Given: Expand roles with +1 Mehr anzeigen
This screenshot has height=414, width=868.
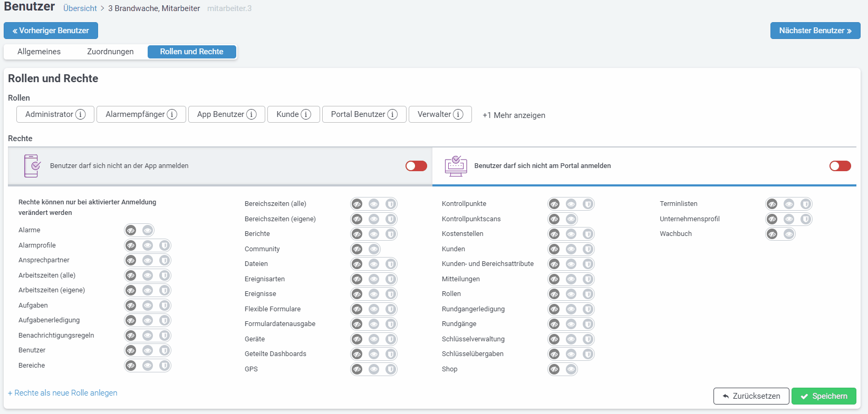Looking at the screenshot, I should (x=514, y=115).
